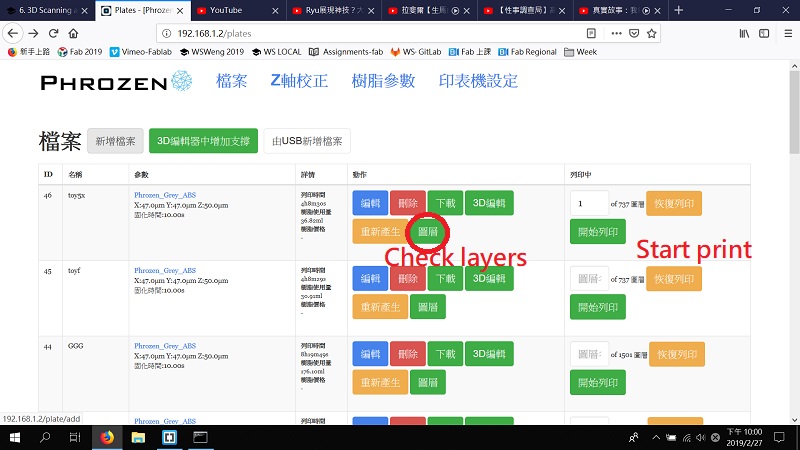Click layer number field for toyf
The width and height of the screenshot is (800, 450).
pyautogui.click(x=589, y=279)
